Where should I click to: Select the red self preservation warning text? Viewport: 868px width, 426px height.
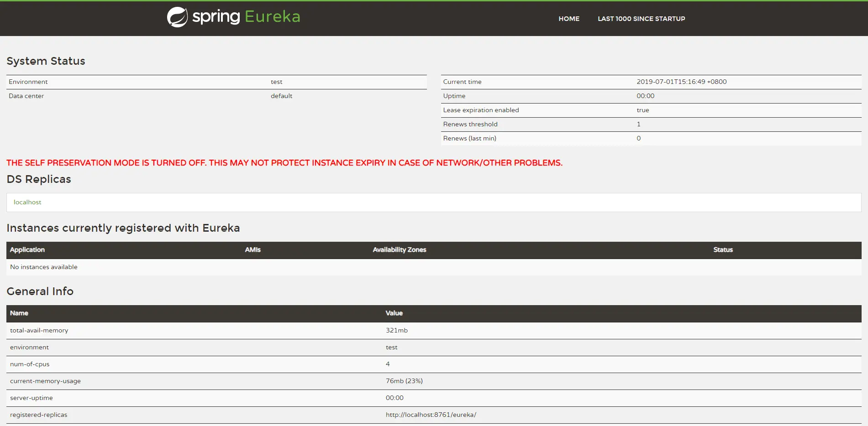click(x=284, y=163)
